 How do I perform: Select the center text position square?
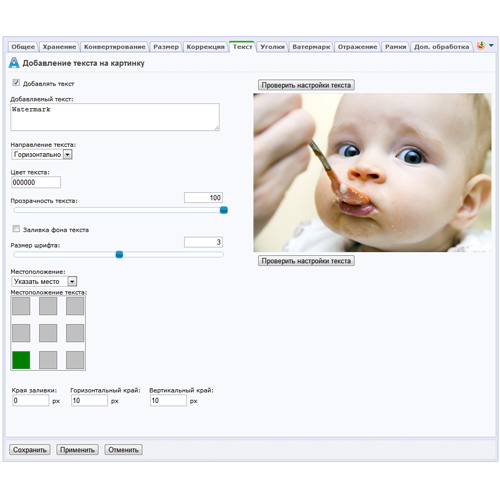click(x=48, y=333)
